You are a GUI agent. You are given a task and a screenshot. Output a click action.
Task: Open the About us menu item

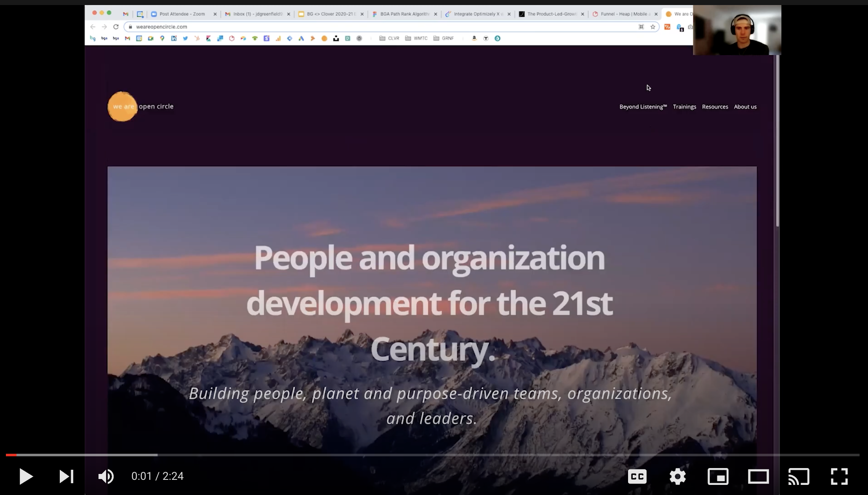point(745,107)
